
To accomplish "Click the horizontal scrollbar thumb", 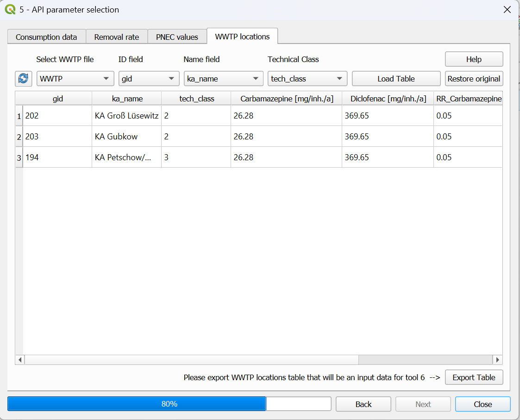I will click(192, 360).
